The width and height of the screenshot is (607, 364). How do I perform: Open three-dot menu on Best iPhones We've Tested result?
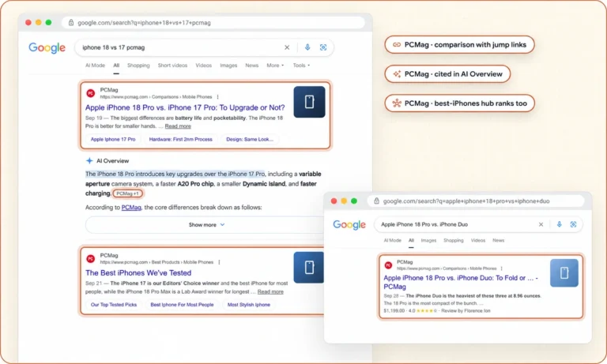pos(219,262)
